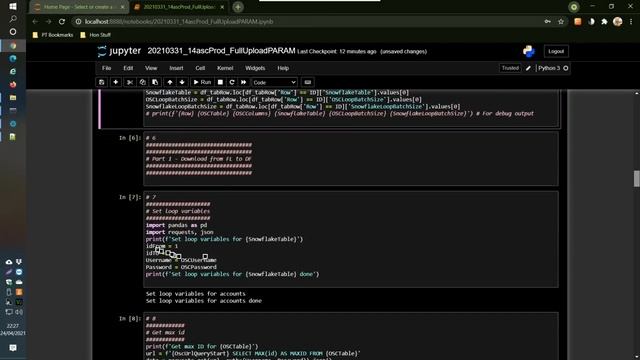Click the Jupyter logo
Viewport: 640px width, 360px height.
(x=119, y=51)
